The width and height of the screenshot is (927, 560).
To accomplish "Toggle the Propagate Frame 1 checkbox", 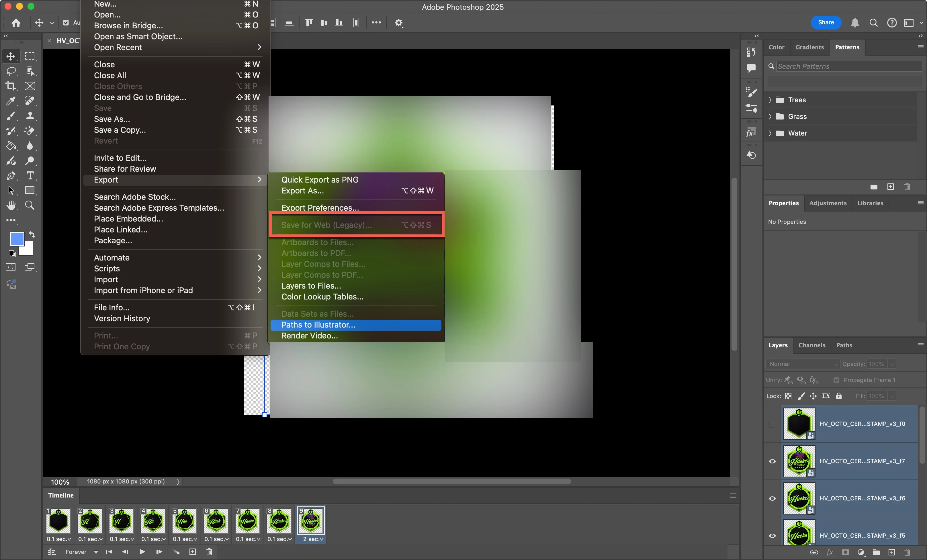I will click(836, 380).
